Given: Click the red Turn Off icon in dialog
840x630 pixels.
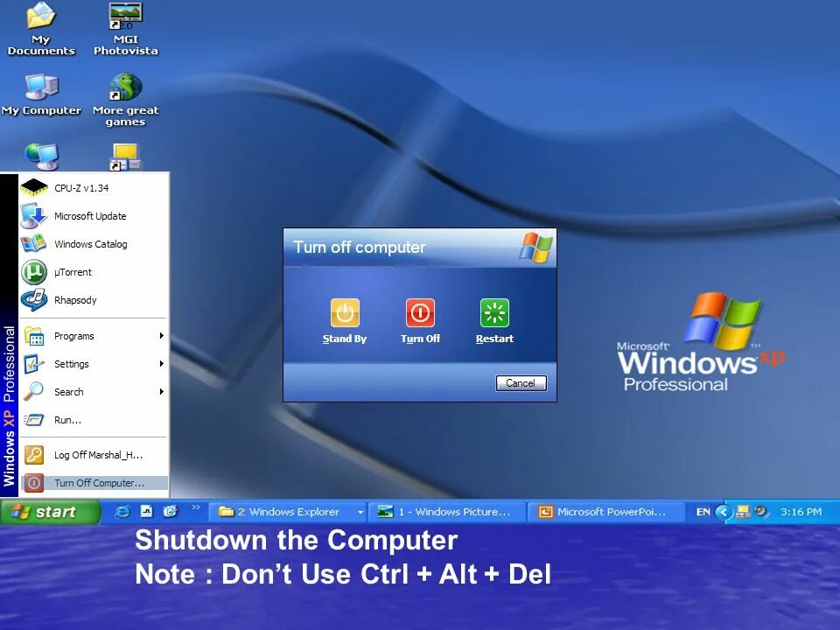Looking at the screenshot, I should point(420,313).
